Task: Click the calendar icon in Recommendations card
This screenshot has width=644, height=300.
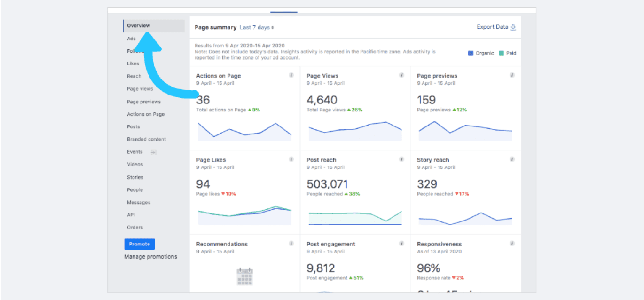Action: point(245,276)
